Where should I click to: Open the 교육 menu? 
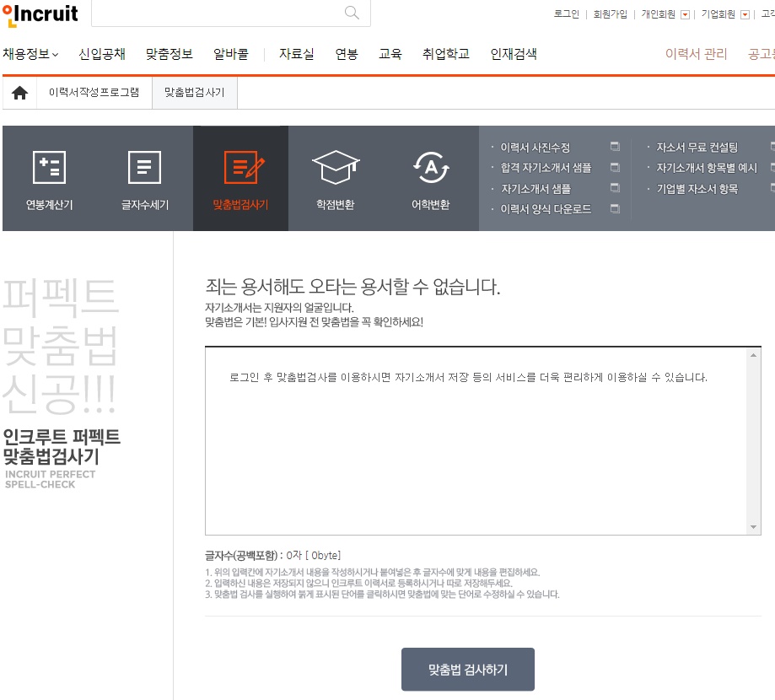point(390,54)
